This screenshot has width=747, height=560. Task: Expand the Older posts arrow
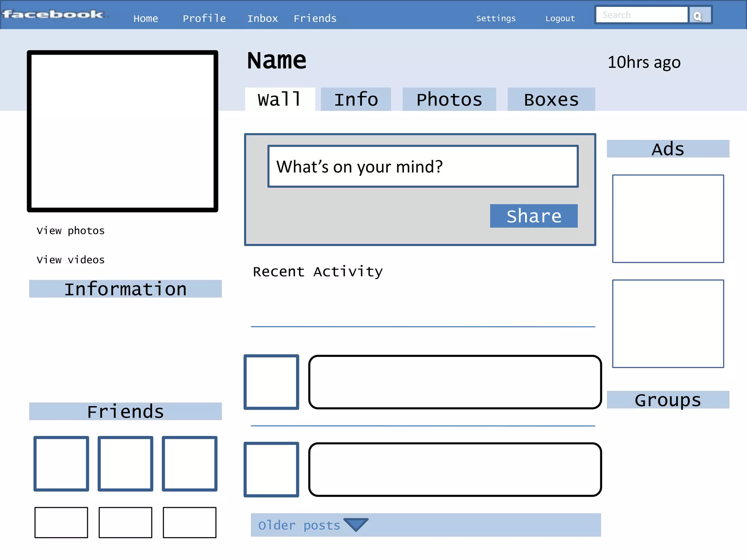coord(356,524)
